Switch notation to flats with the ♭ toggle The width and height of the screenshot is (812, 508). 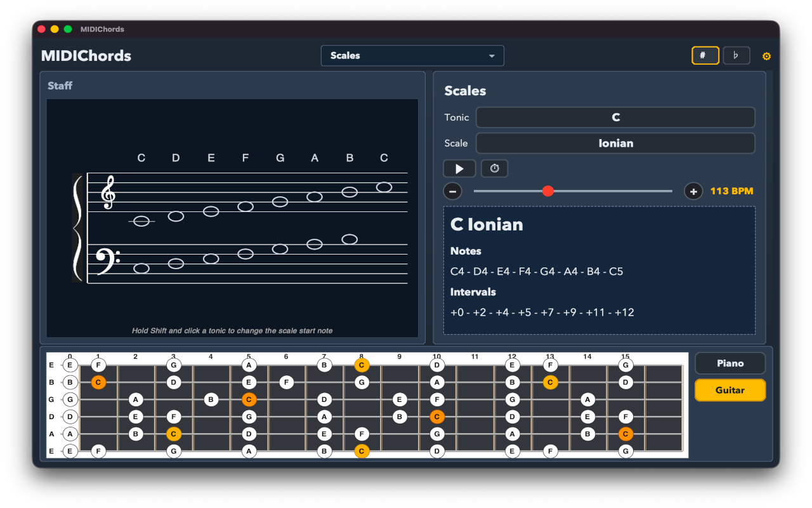tap(736, 55)
